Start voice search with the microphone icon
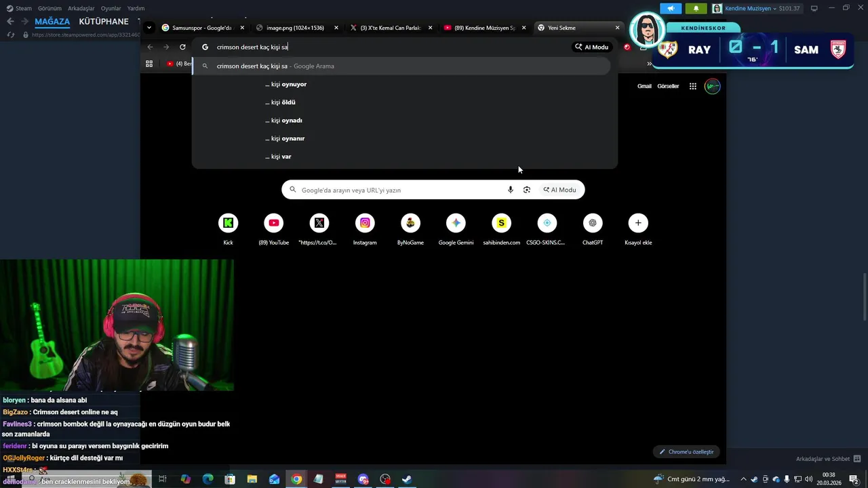The image size is (868, 488). pos(511,190)
